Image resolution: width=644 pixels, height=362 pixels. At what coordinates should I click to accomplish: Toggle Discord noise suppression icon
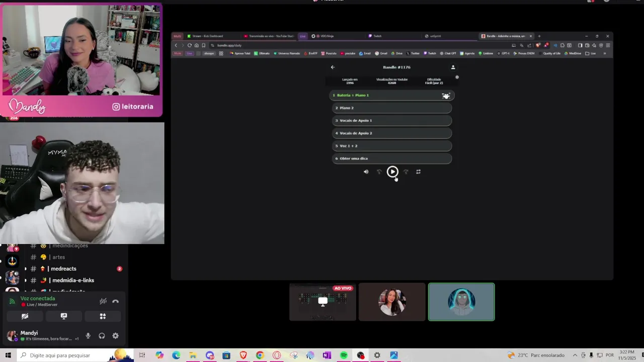pos(103,301)
